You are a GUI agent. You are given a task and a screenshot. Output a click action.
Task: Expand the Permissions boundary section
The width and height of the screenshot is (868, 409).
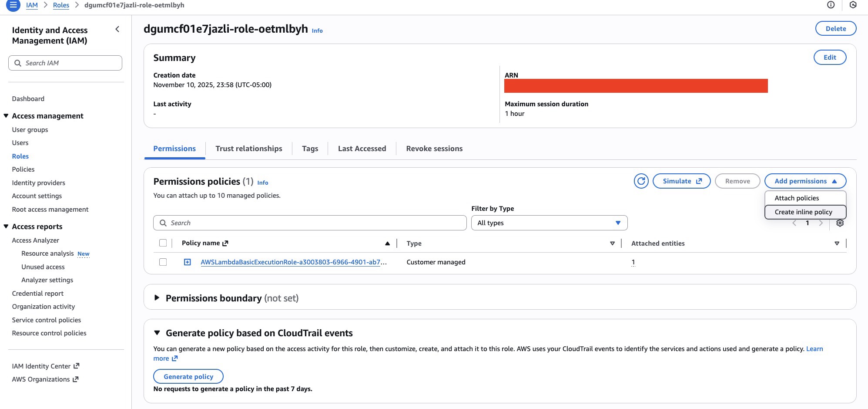(x=157, y=298)
